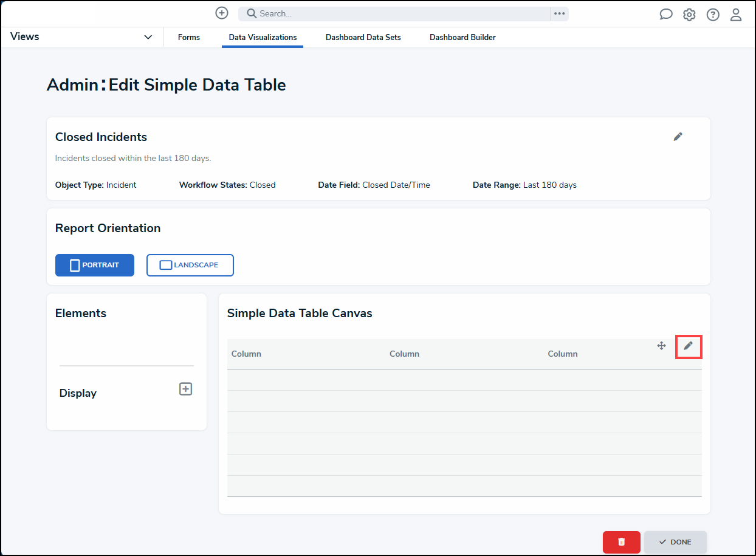
Task: Click the Closed Incidents title
Action: point(101,137)
